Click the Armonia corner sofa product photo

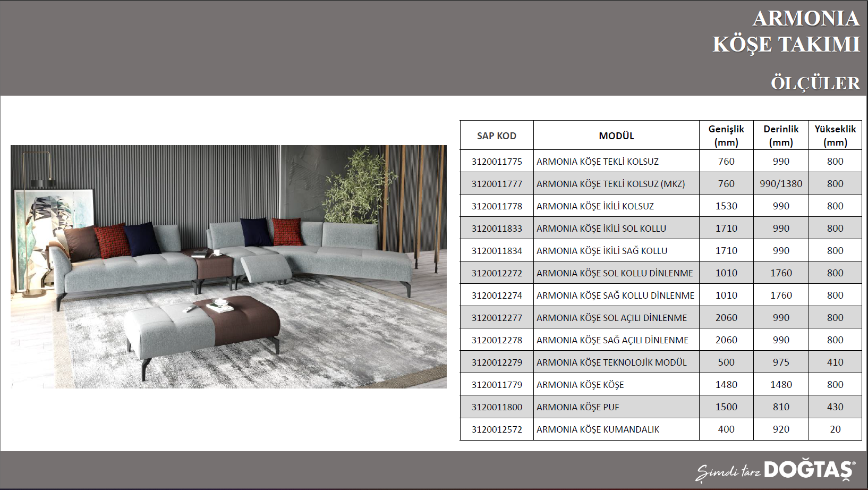click(x=228, y=266)
